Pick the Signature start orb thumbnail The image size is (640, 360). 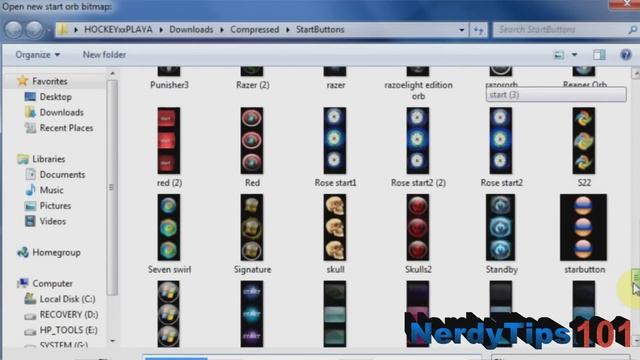(x=252, y=227)
